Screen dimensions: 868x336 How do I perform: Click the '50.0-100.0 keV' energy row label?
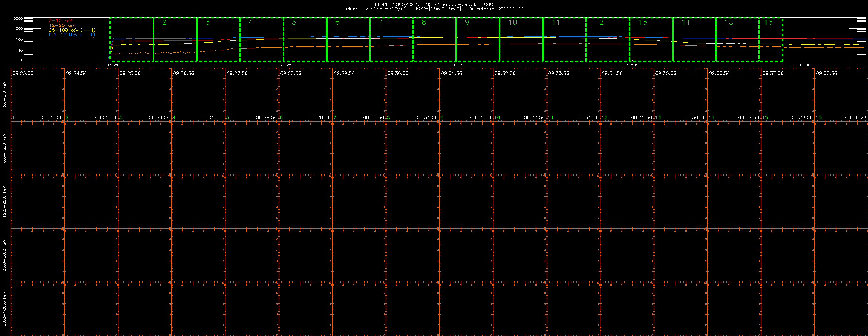[x=4, y=308]
